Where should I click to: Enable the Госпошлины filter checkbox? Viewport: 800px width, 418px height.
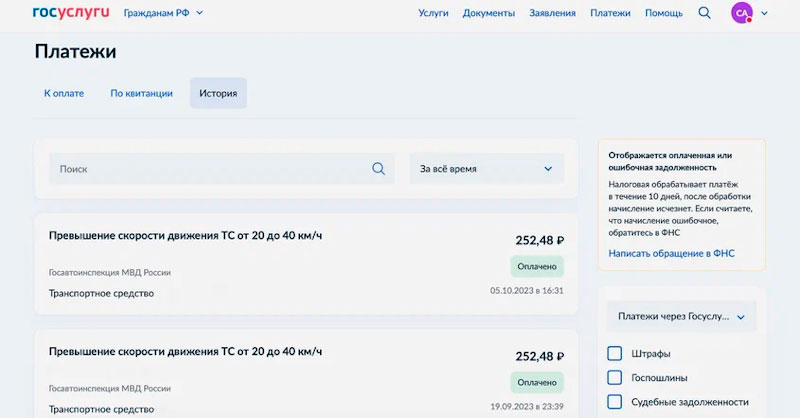[x=615, y=378]
